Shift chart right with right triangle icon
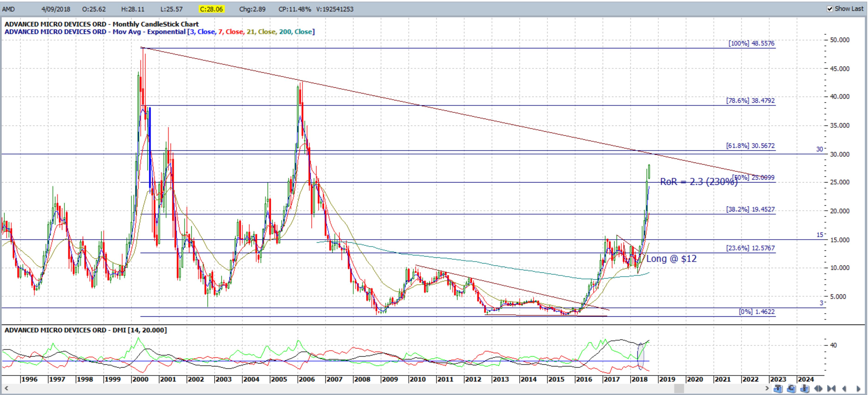Viewport: 868px width, 395px height. point(859,389)
